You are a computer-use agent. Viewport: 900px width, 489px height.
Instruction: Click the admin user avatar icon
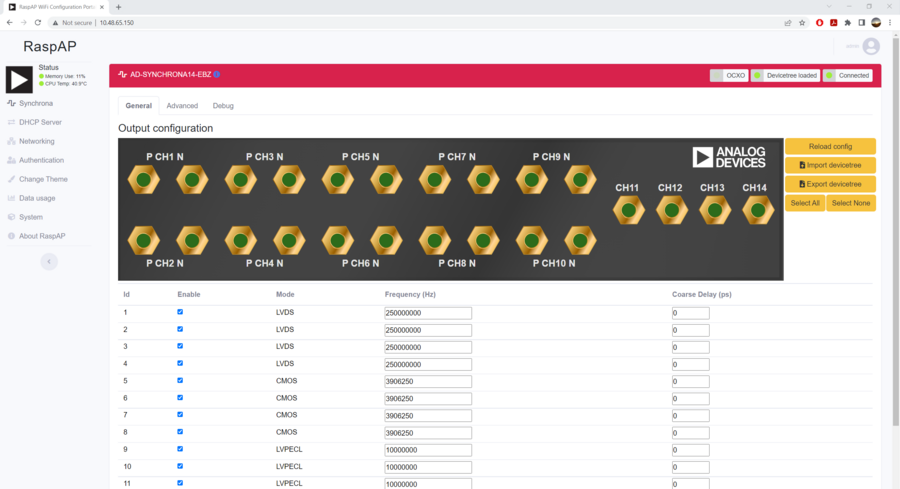(871, 46)
